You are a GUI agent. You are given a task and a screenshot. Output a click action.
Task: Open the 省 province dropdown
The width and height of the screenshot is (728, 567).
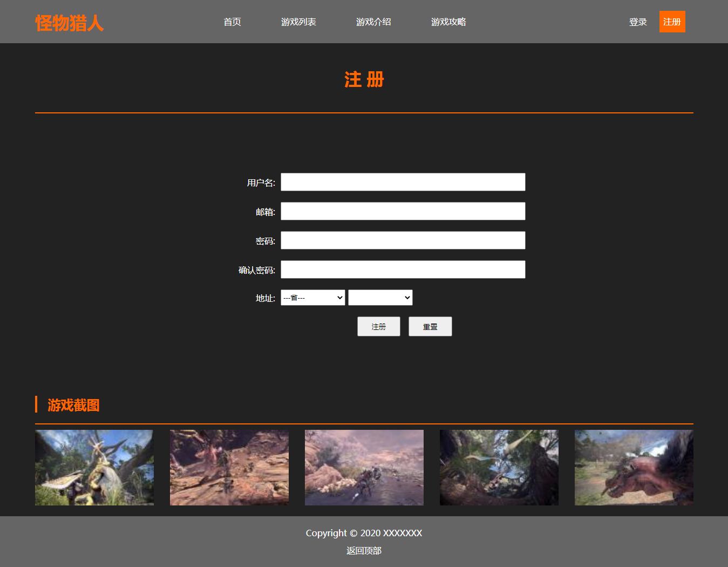pos(313,298)
